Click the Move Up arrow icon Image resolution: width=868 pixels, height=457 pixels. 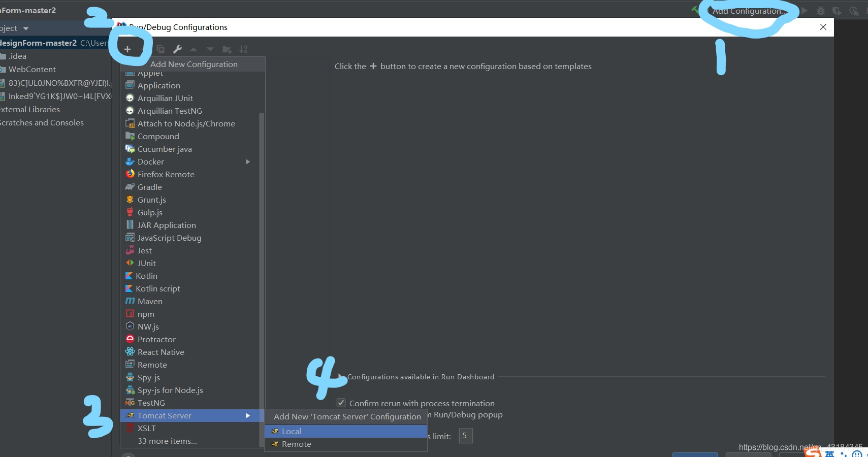tap(194, 49)
